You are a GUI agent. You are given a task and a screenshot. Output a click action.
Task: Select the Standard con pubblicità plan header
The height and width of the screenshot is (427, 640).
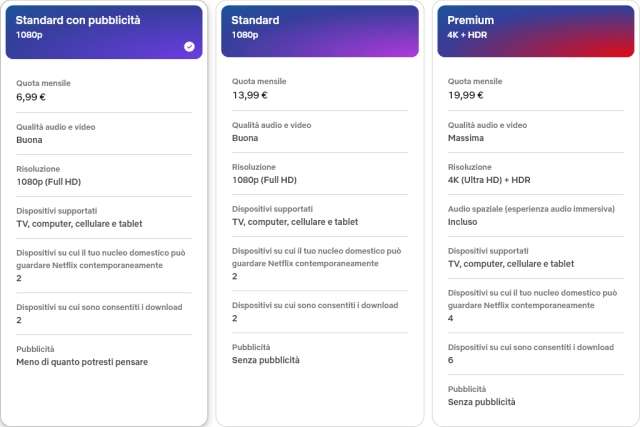click(104, 31)
